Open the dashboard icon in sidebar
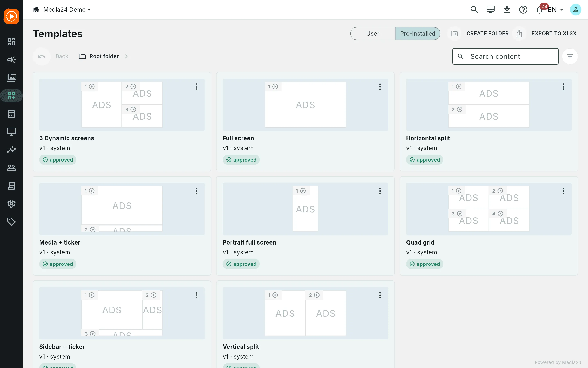The width and height of the screenshot is (588, 368). [x=11, y=42]
